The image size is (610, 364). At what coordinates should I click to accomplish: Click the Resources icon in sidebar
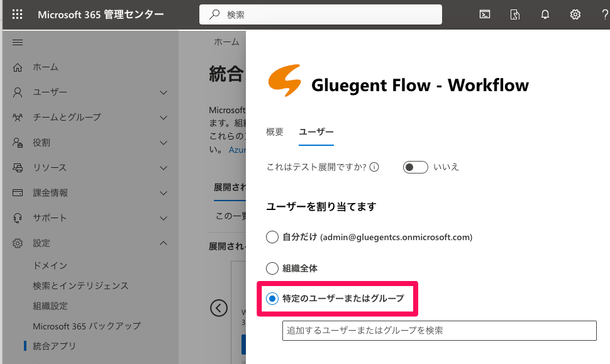(18, 168)
